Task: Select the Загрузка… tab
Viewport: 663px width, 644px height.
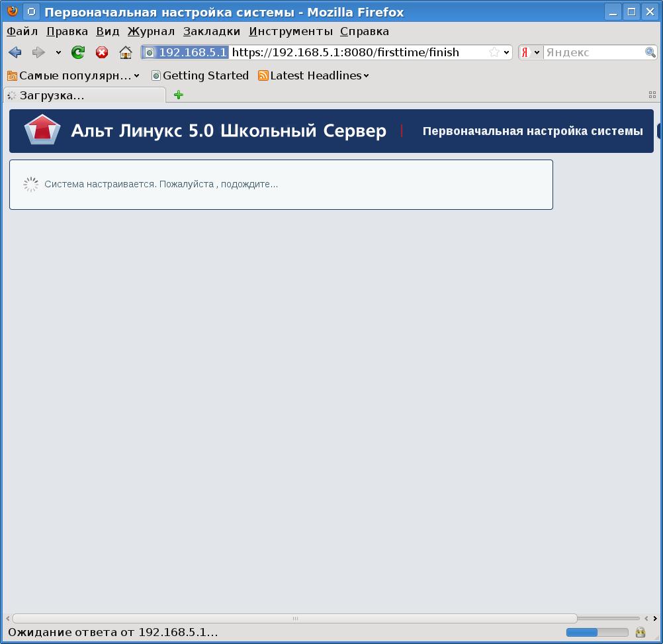Action: coord(84,95)
